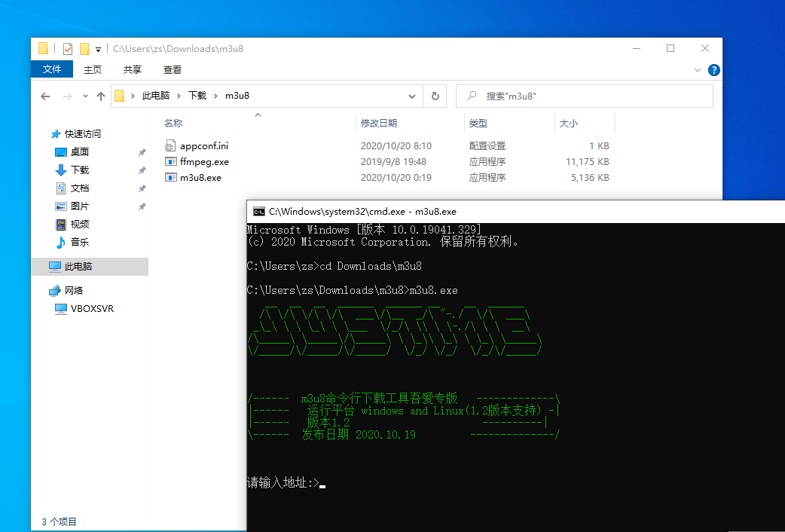Select 网络 in navigation pane
The width and height of the screenshot is (785, 532).
pyautogui.click(x=74, y=291)
